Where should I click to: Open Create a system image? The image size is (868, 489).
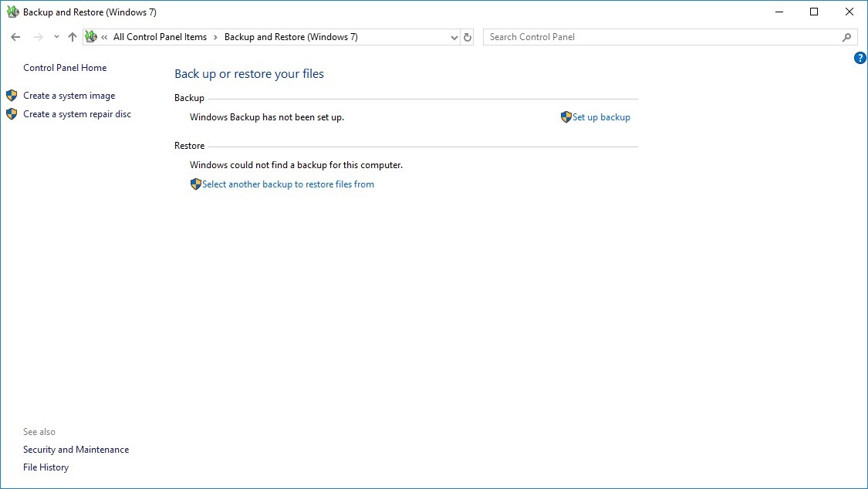click(69, 96)
